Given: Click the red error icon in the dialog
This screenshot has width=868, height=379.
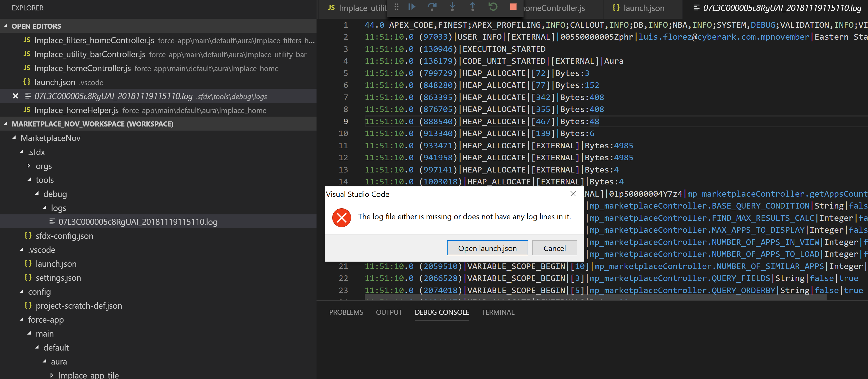Looking at the screenshot, I should pos(341,217).
